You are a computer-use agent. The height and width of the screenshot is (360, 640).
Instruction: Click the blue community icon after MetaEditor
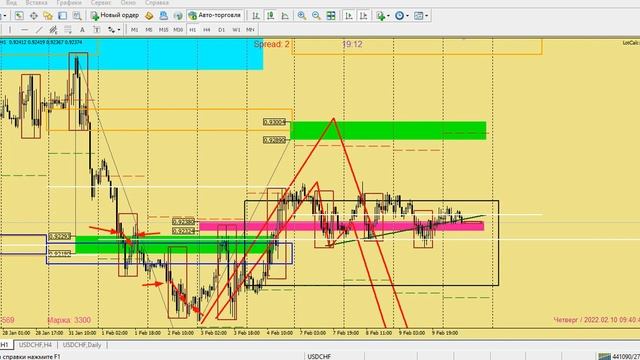point(163,16)
